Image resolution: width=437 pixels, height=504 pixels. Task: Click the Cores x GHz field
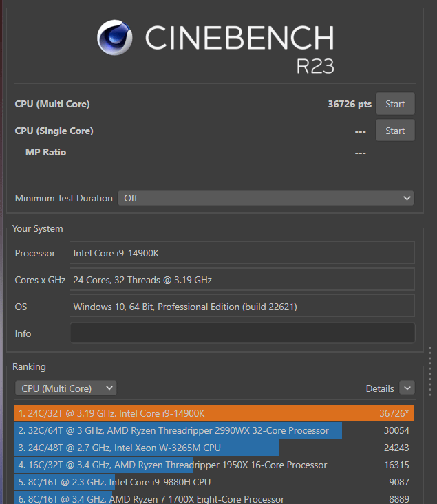pos(242,280)
